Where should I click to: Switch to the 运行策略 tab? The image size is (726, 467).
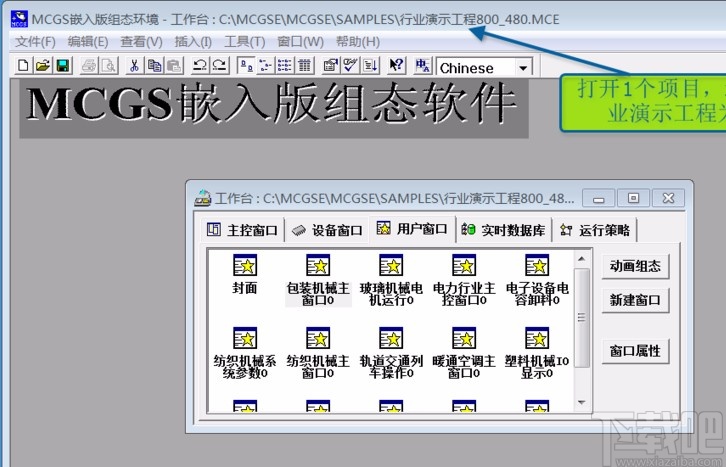[x=595, y=230]
